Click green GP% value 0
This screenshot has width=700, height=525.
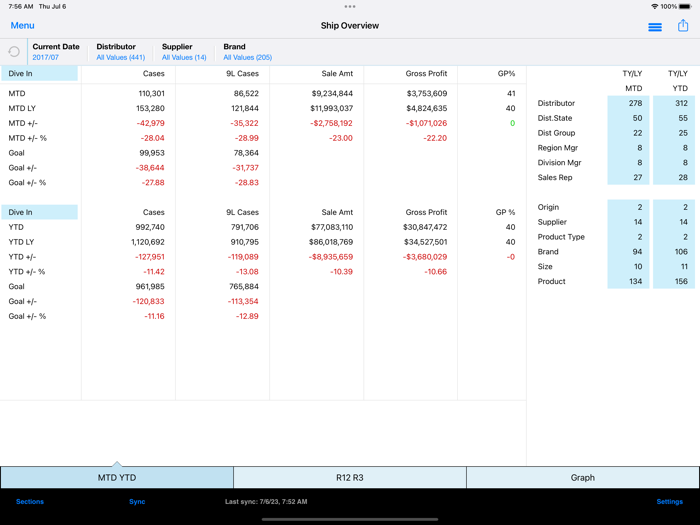click(512, 123)
